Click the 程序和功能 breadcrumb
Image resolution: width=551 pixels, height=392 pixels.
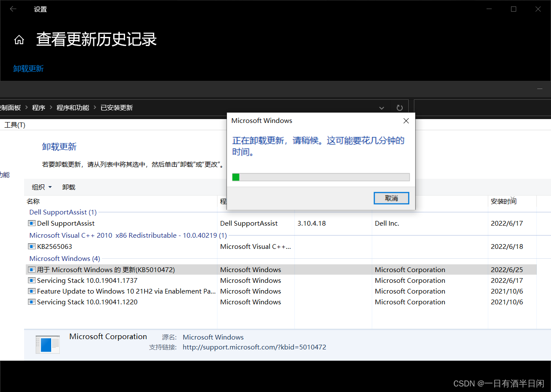click(x=73, y=107)
